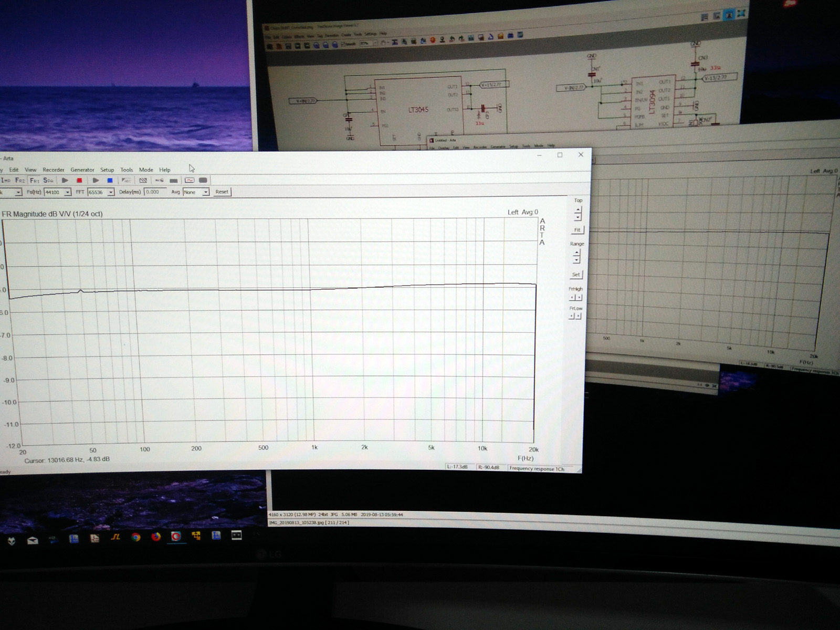
Task: Increase the Top graph value with up arrow
Action: click(x=578, y=210)
